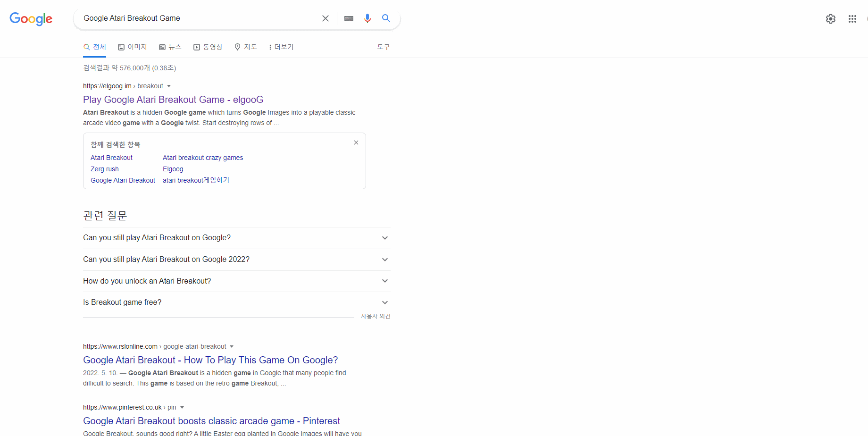The width and height of the screenshot is (868, 436).
Task: Open 'Play Google Atari Breakout Game - elgooG' result
Action: point(173,100)
